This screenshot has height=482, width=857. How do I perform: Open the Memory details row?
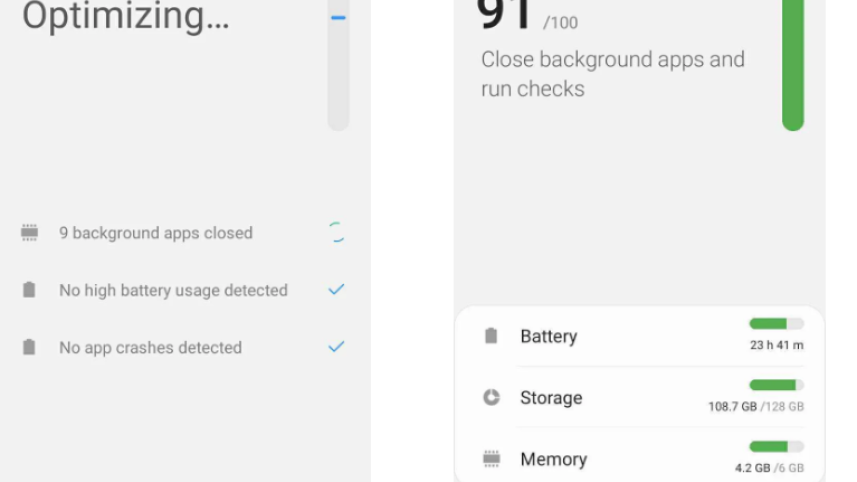pyautogui.click(x=640, y=459)
